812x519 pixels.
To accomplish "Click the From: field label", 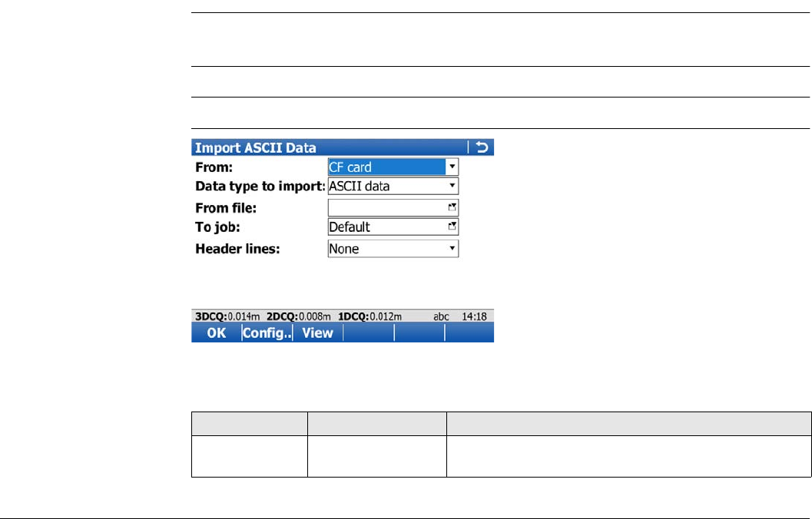I will coord(214,167).
